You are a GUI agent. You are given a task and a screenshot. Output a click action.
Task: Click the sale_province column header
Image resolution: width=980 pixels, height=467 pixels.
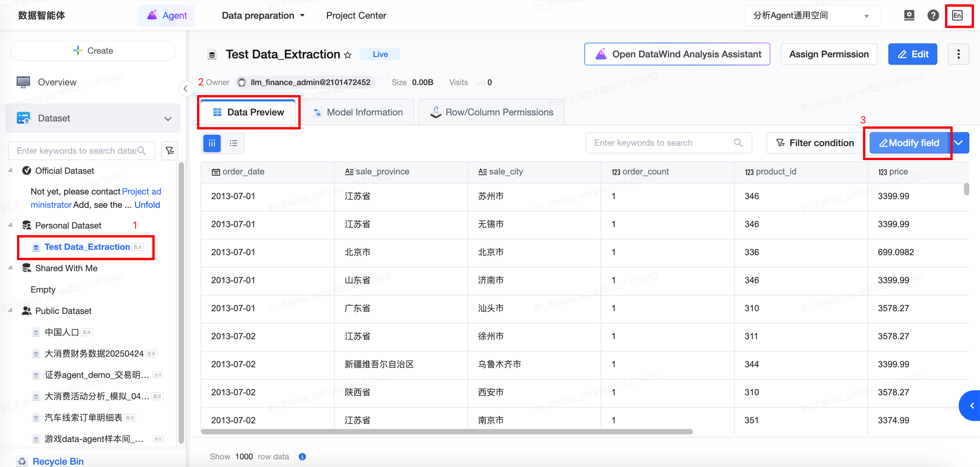tap(401, 172)
